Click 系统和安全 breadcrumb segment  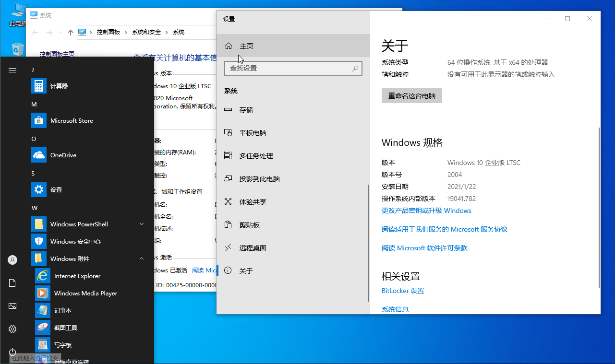[146, 32]
